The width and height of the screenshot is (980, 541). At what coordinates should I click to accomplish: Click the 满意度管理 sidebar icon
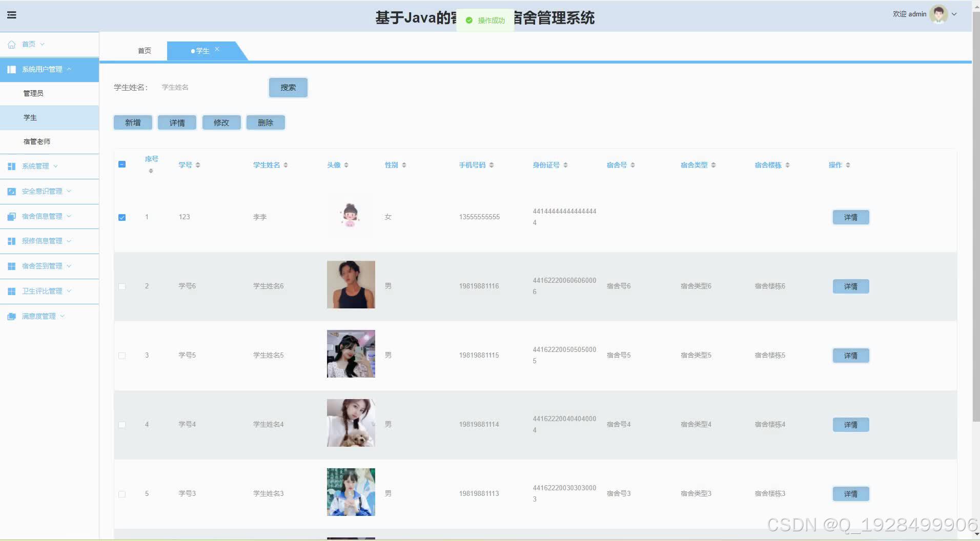tap(11, 316)
